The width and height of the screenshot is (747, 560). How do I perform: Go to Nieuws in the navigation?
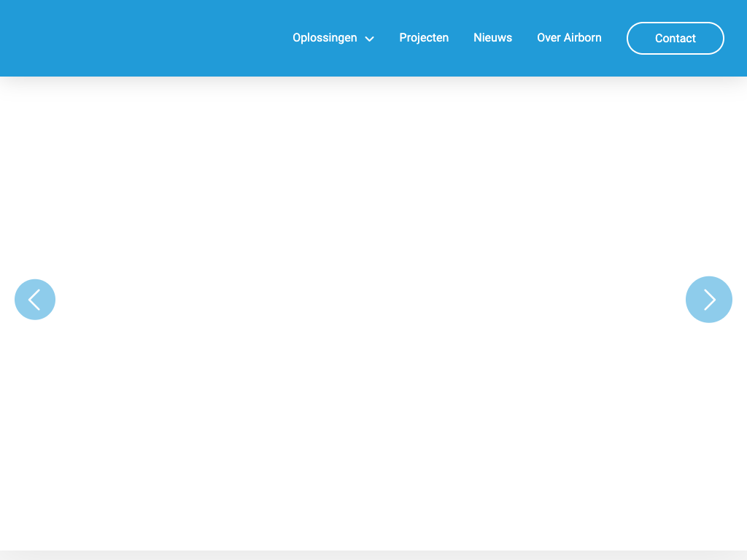(492, 38)
